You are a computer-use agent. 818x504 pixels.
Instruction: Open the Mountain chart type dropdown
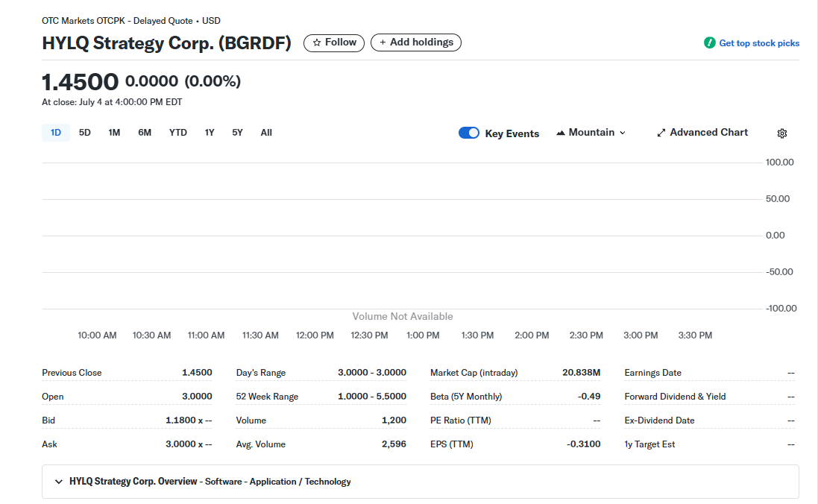click(x=591, y=133)
